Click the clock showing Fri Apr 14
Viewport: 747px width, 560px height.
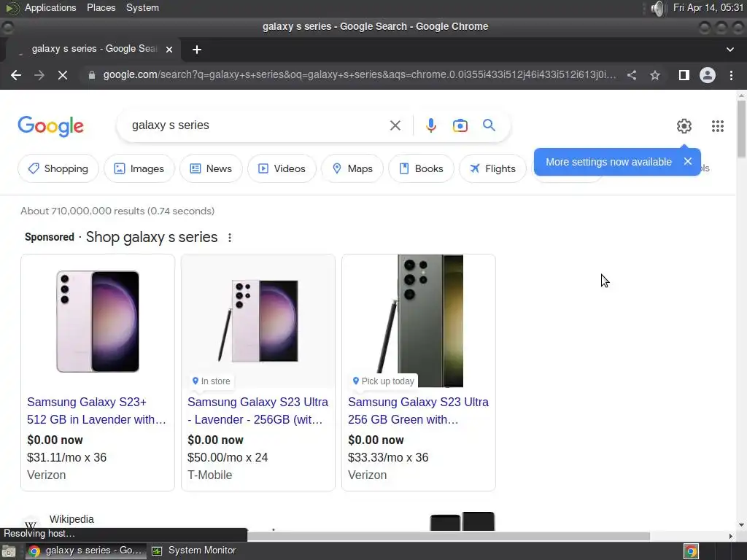point(708,7)
